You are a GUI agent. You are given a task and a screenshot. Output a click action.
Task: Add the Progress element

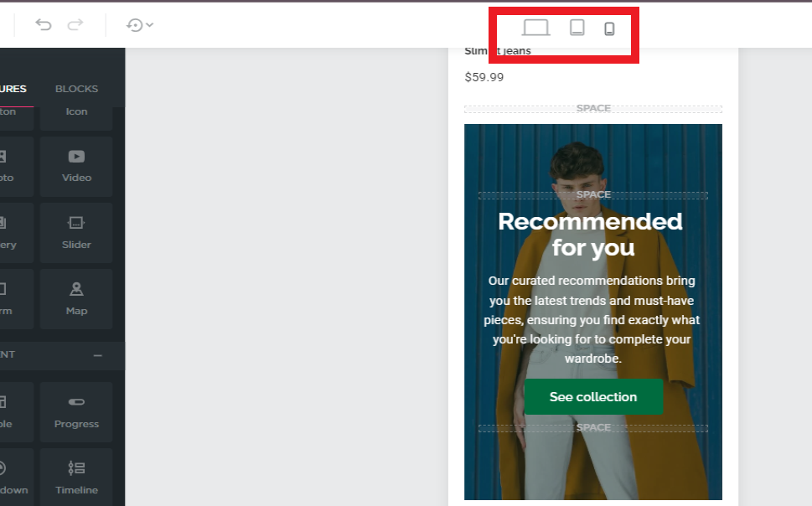[76, 412]
